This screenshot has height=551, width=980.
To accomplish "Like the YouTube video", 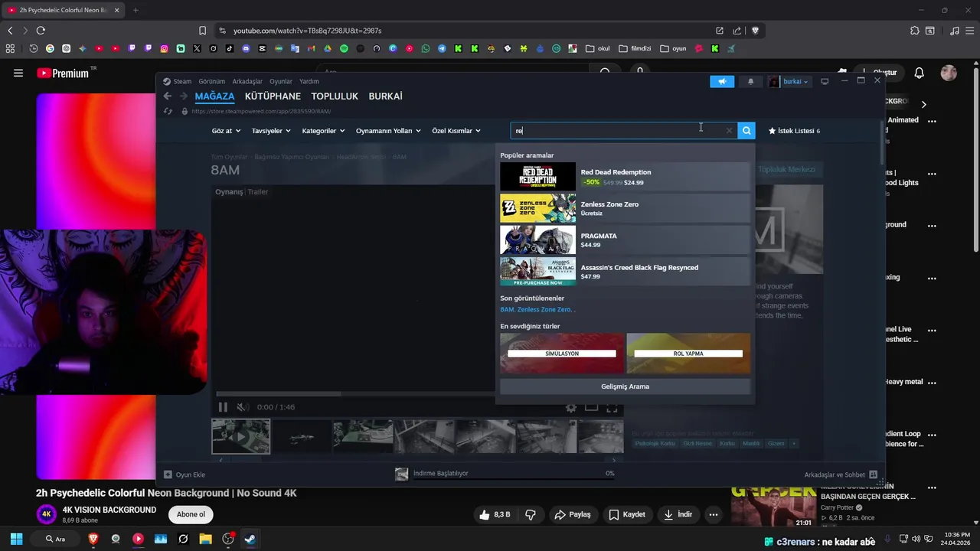I will click(495, 515).
